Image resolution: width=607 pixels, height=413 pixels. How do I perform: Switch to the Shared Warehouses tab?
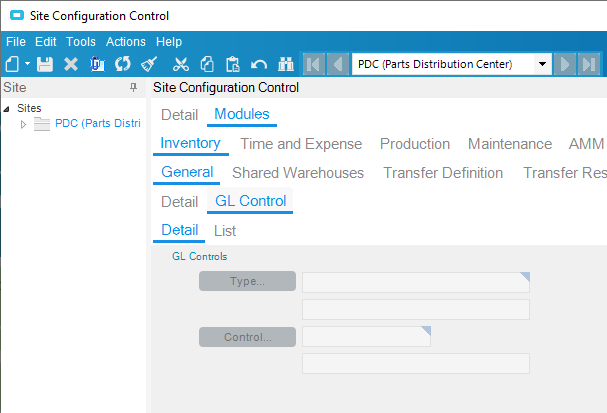click(x=298, y=173)
